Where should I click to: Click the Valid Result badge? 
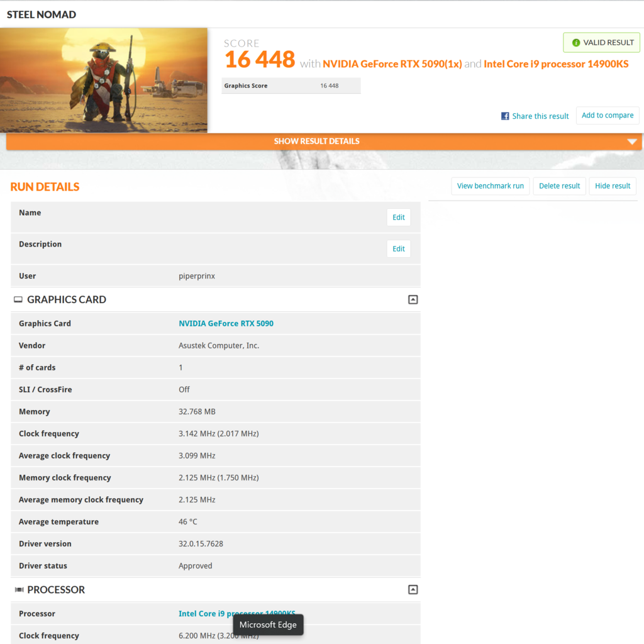point(601,43)
